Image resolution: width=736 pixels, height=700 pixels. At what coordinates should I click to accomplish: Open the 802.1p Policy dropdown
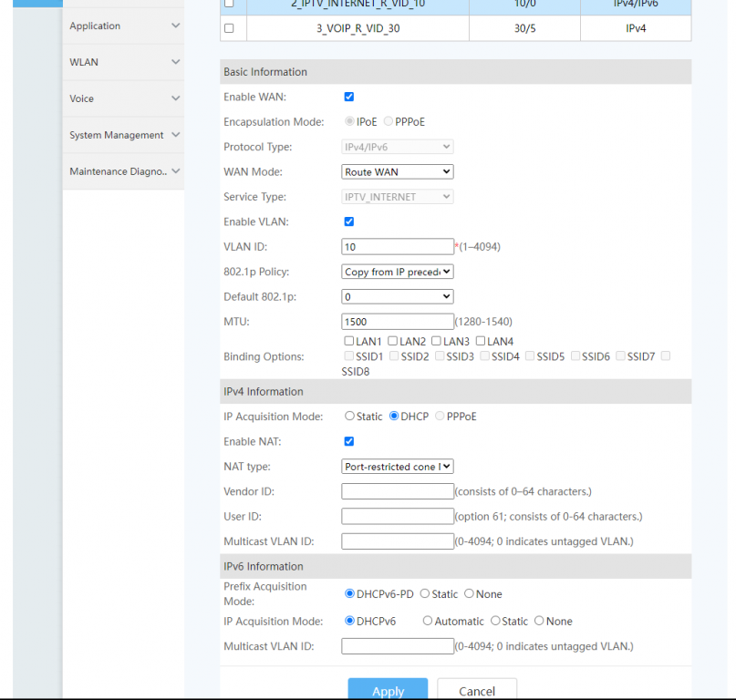(x=398, y=272)
